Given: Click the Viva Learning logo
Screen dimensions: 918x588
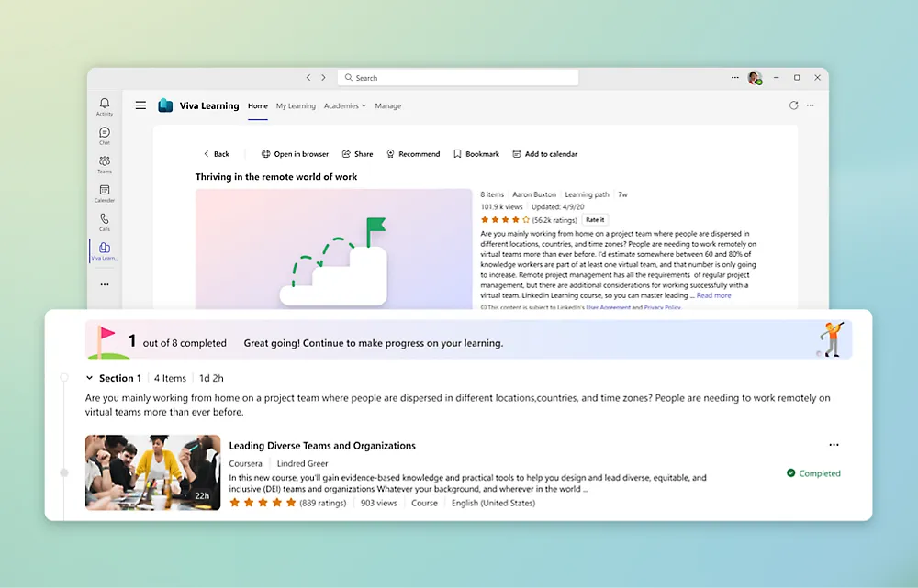Looking at the screenshot, I should click(x=165, y=105).
